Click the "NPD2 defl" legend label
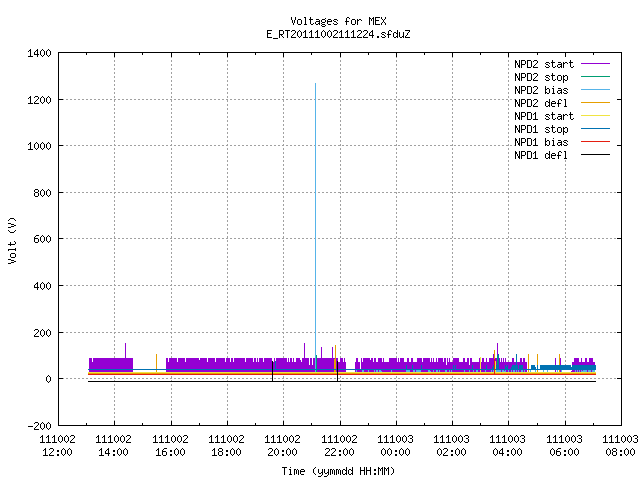Viewport: 640px width, 480px height. (541, 103)
